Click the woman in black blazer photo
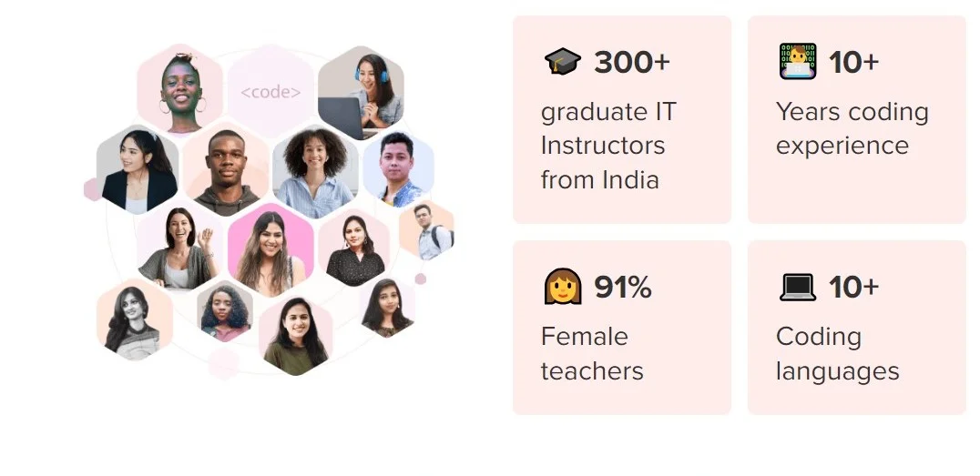 pyautogui.click(x=138, y=169)
